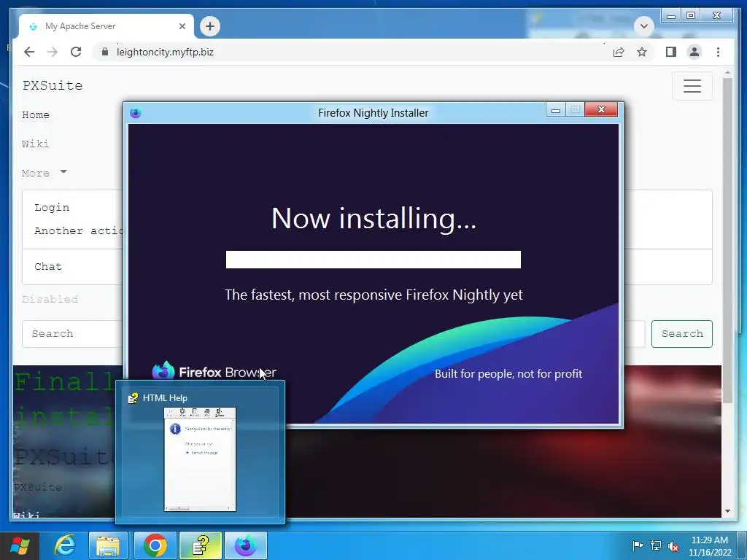
Task: Open a new Chrome tab with plus button
Action: (210, 26)
